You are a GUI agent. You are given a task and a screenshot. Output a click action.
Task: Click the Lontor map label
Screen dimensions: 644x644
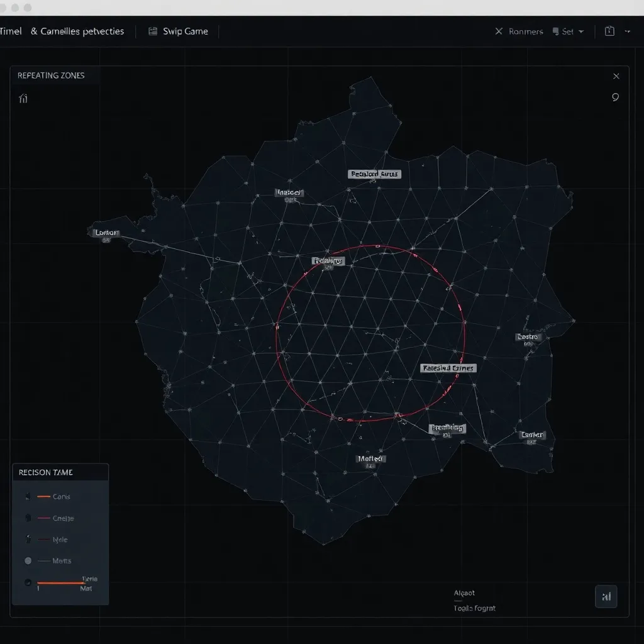tap(105, 233)
